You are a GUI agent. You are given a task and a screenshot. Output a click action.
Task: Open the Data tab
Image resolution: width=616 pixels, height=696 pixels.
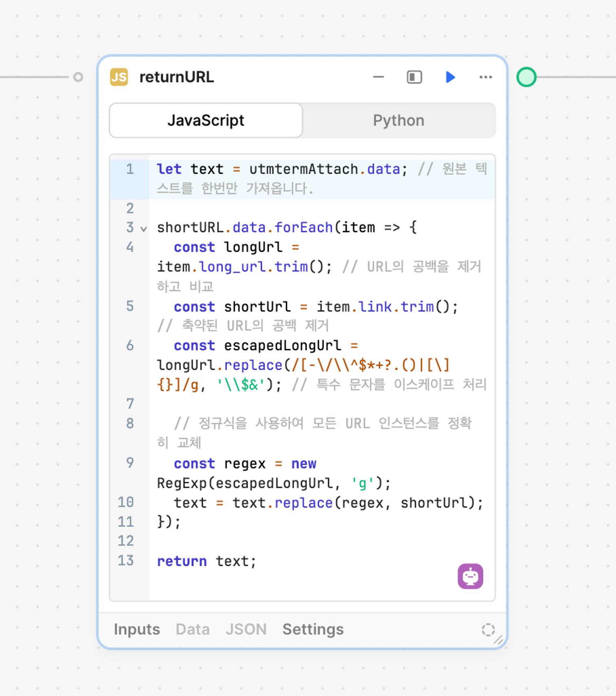point(193,629)
